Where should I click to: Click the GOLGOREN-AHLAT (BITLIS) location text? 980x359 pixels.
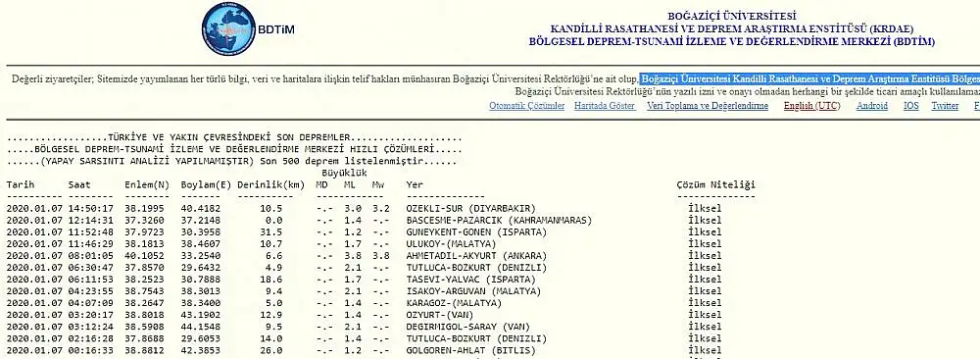[470, 351]
